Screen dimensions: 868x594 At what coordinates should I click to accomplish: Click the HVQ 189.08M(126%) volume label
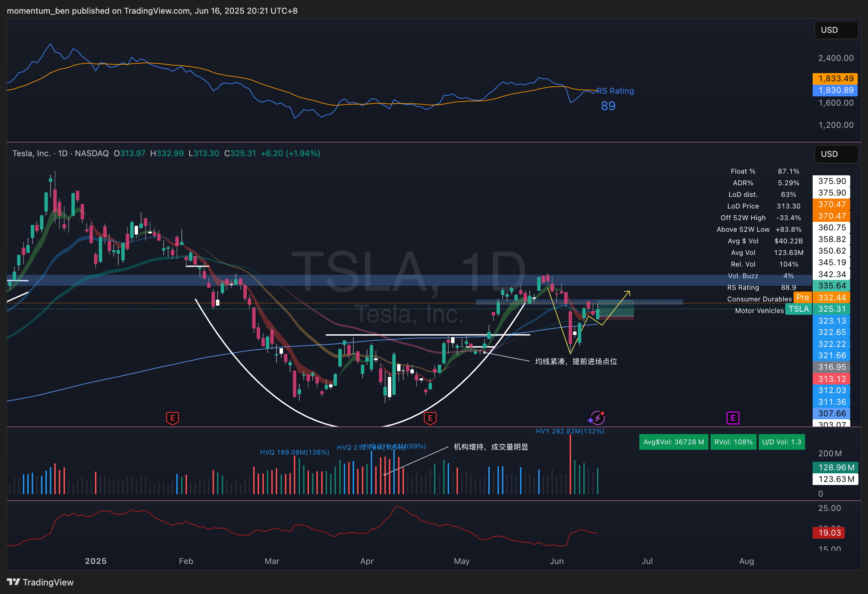click(294, 453)
